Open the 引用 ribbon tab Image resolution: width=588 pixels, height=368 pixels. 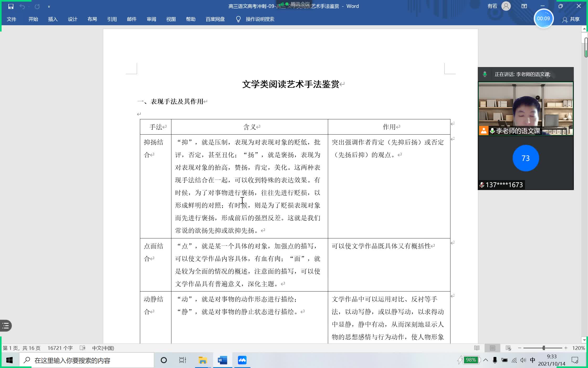click(x=112, y=19)
